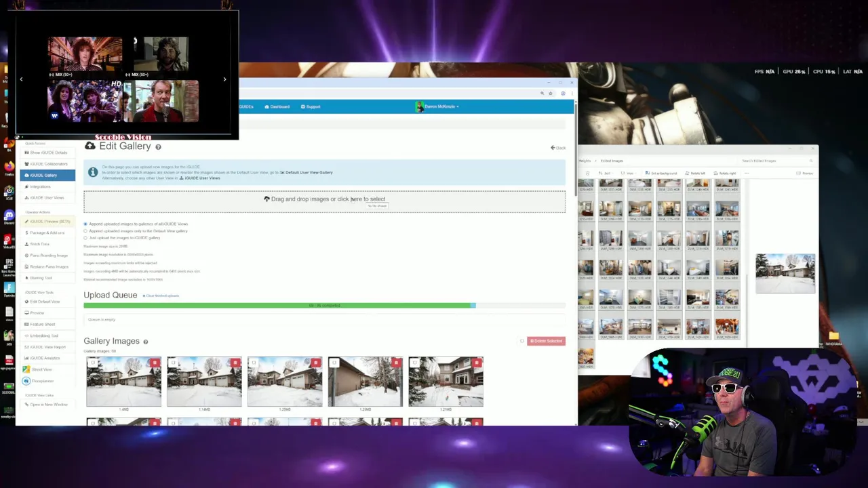Open the three-dot more menu in File Explorer

coord(746,174)
